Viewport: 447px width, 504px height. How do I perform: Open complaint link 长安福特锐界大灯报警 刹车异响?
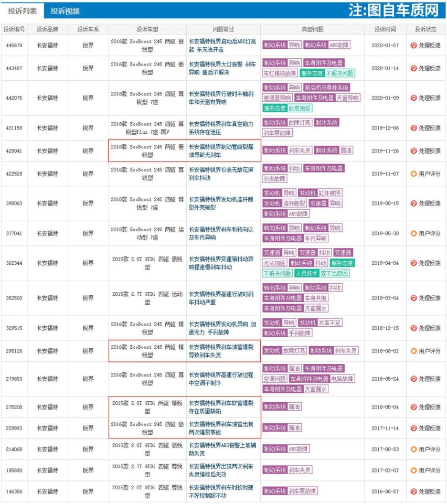tap(222, 68)
